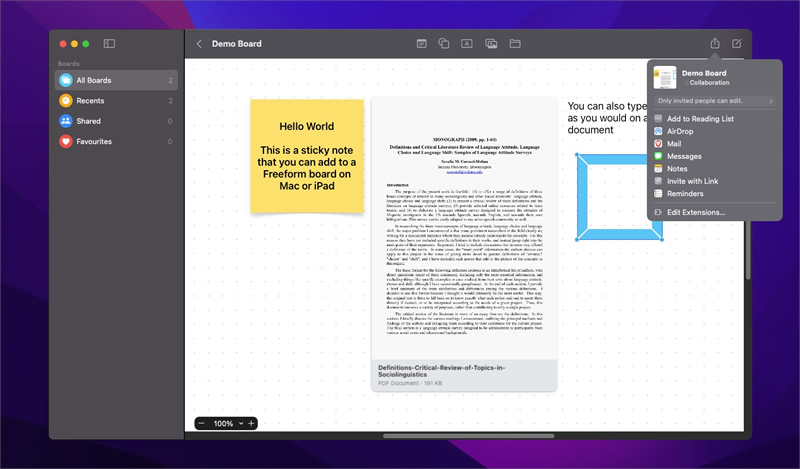Open Recents in the sidebar
800x469 pixels.
coord(116,101)
